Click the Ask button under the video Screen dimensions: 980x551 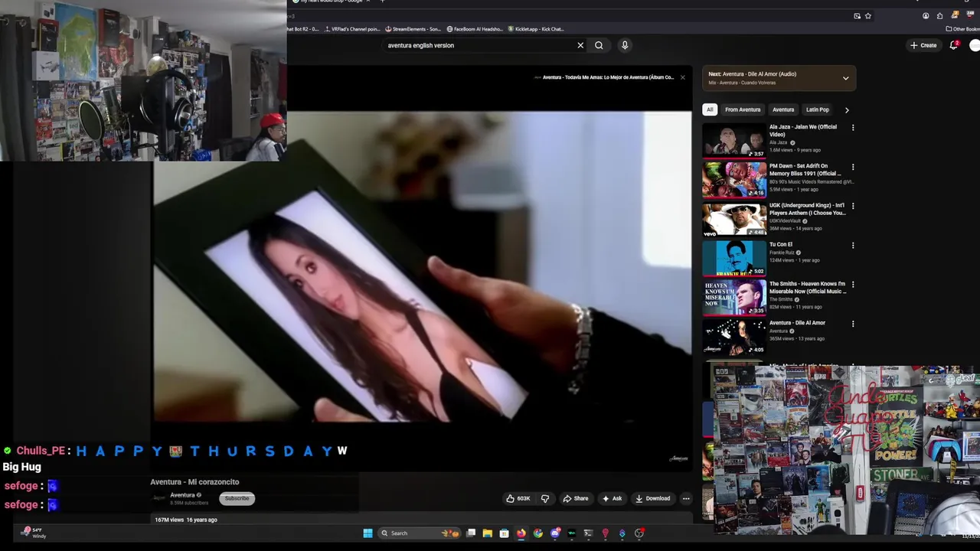click(612, 498)
